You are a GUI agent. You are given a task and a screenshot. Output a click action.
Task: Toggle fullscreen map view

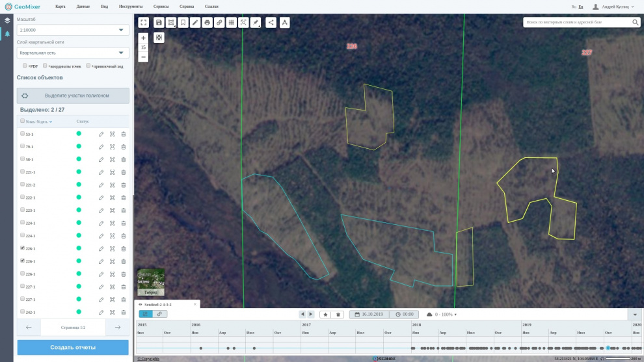pyautogui.click(x=143, y=23)
